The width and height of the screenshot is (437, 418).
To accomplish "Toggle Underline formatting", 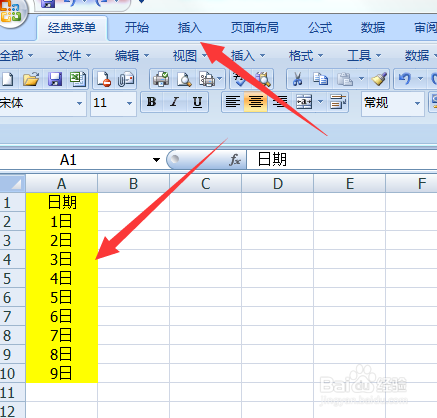I will pyautogui.click(x=197, y=102).
